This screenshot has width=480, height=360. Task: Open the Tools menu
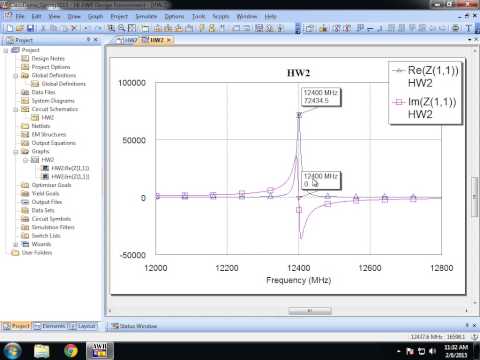tap(198, 16)
